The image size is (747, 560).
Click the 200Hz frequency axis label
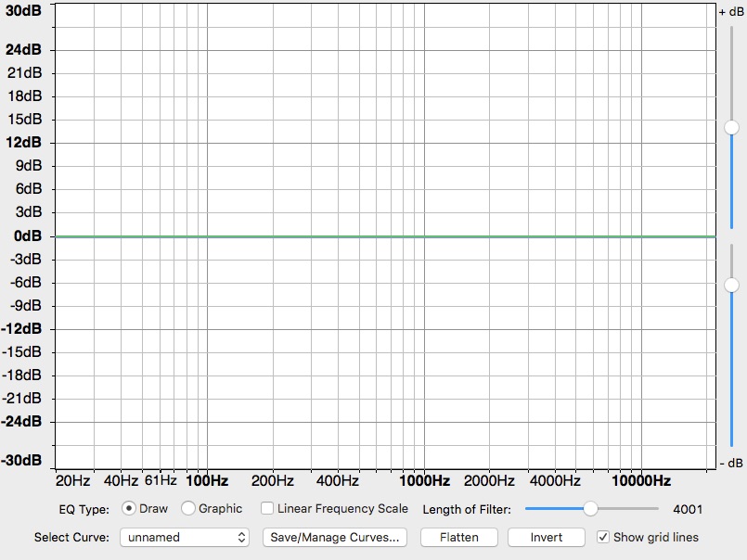pyautogui.click(x=273, y=480)
